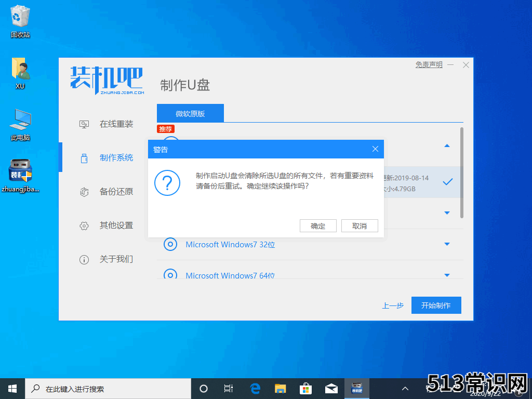Launch Microsoft Edge from the taskbar
This screenshot has width=532, height=399.
tap(255, 389)
